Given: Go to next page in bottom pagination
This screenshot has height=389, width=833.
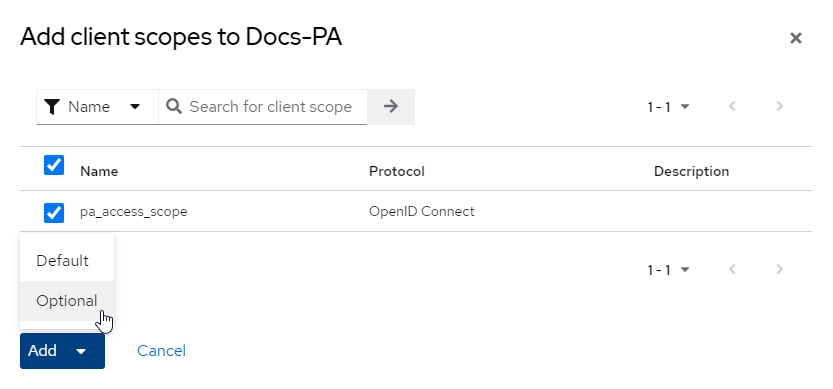Looking at the screenshot, I should pos(779,269).
